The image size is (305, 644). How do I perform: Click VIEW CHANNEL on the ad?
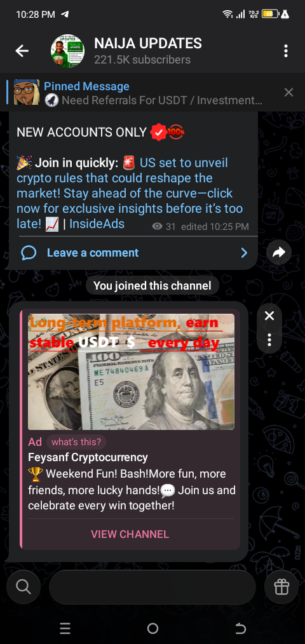click(130, 534)
